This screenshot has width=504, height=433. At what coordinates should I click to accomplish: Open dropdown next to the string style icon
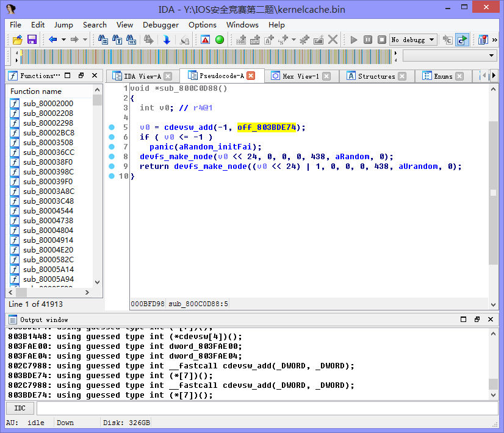pyautogui.click(x=293, y=40)
